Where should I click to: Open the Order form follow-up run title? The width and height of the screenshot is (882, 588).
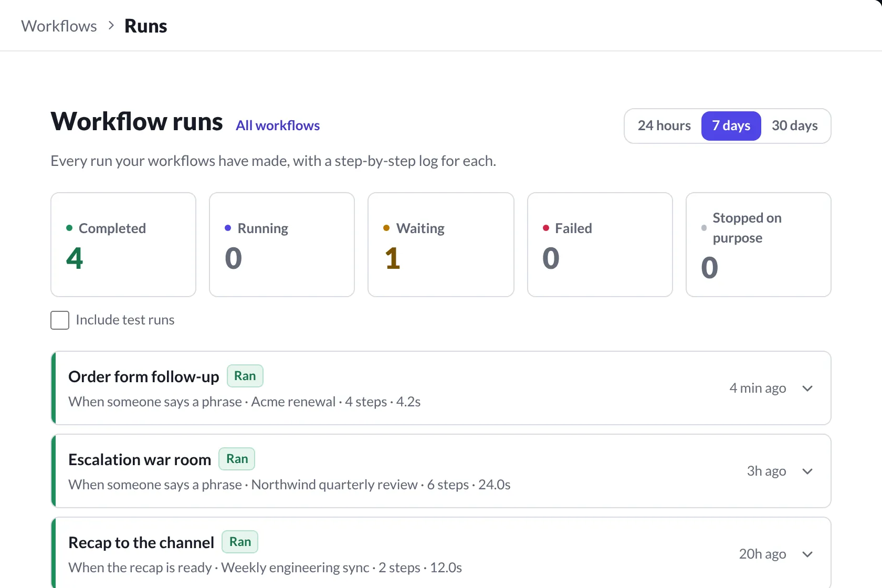click(143, 376)
